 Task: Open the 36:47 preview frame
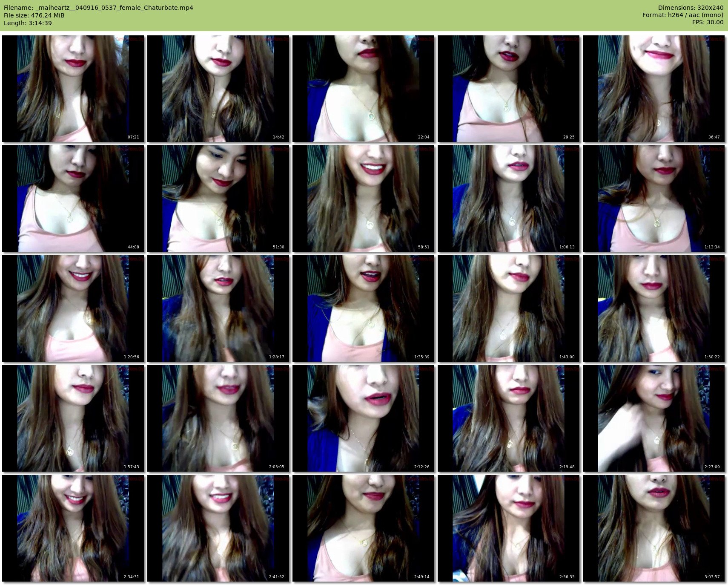click(x=653, y=89)
